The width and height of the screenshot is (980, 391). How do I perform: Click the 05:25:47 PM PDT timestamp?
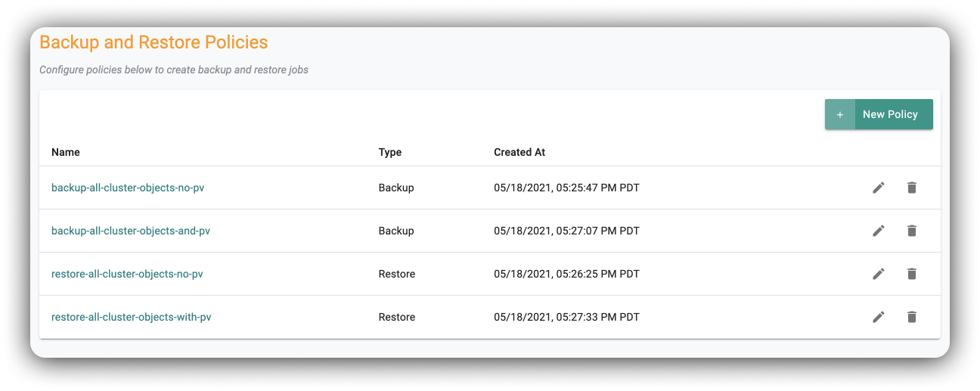click(566, 188)
